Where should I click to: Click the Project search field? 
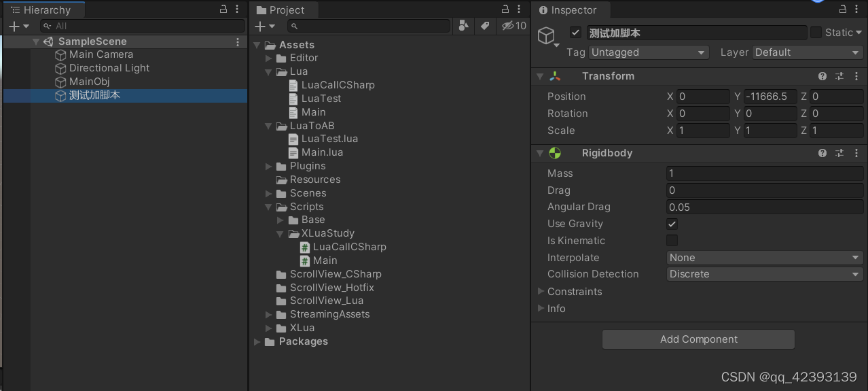point(369,26)
